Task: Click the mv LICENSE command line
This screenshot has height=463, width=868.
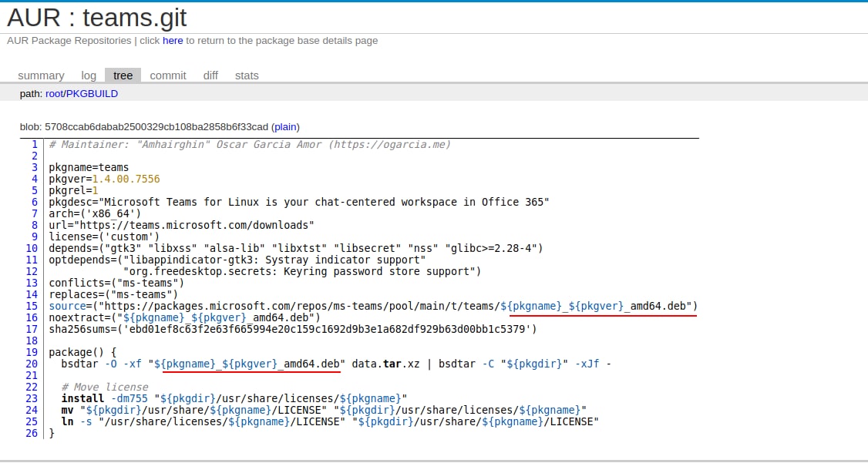Action: (x=324, y=410)
